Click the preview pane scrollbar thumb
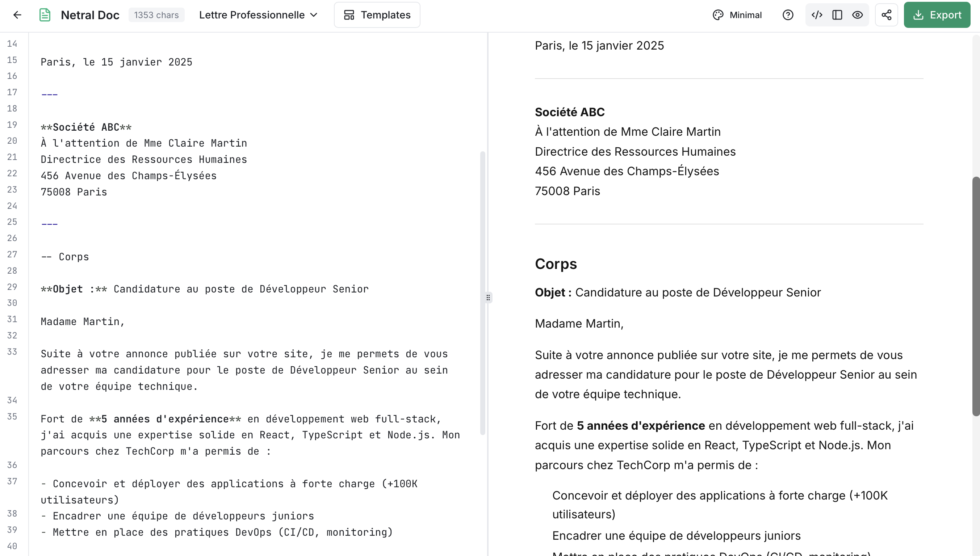This screenshot has width=980, height=556. click(976, 296)
